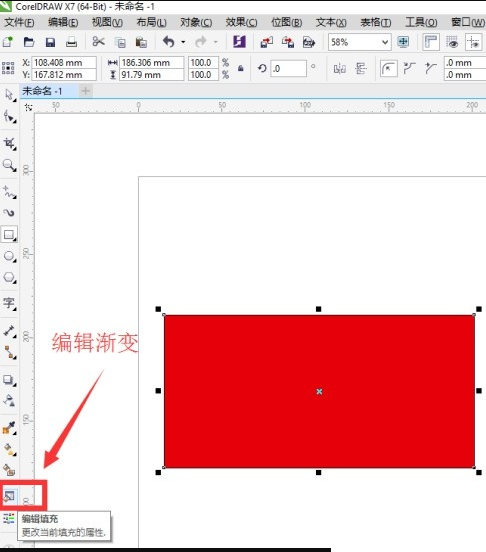Open the 布局(L) menu
Image resolution: width=486 pixels, height=552 pixels.
click(x=152, y=23)
